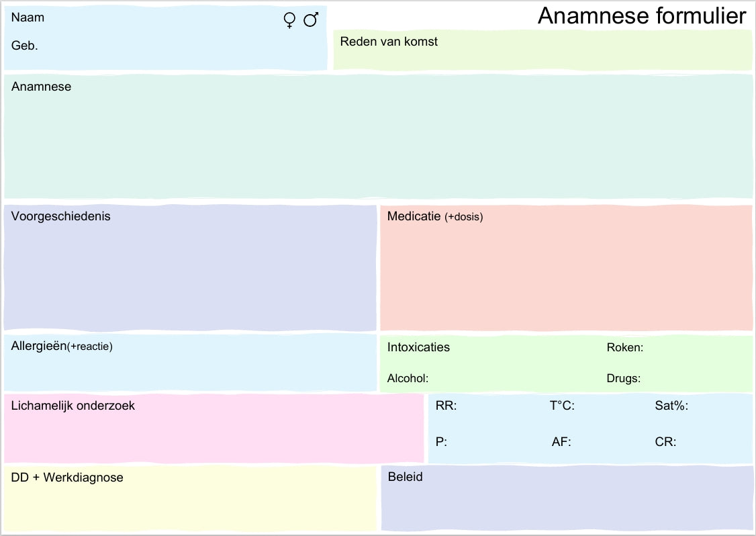Click the CR: label
The width and height of the screenshot is (756, 536).
665,442
